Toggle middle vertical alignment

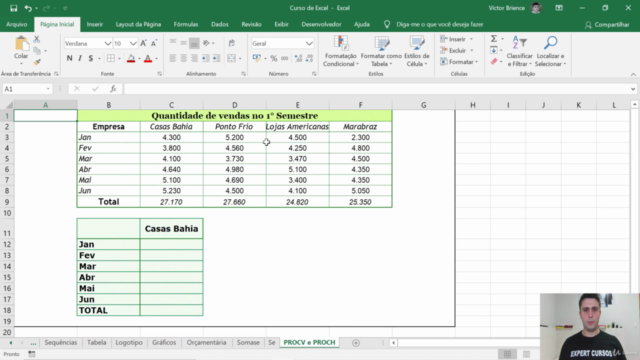click(x=184, y=43)
